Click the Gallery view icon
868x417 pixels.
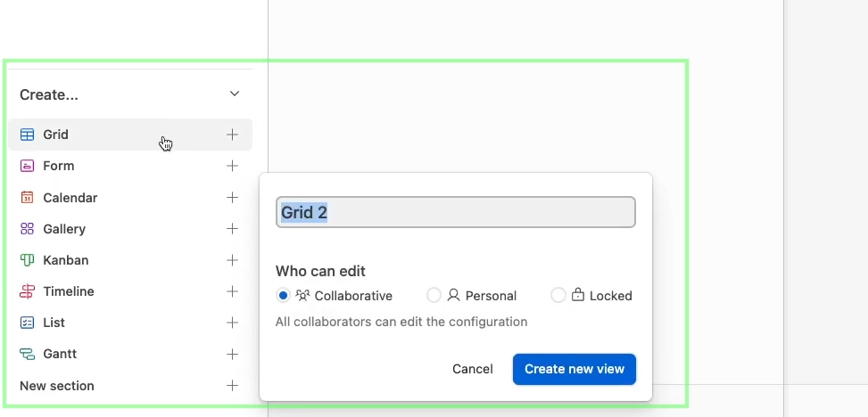27,229
